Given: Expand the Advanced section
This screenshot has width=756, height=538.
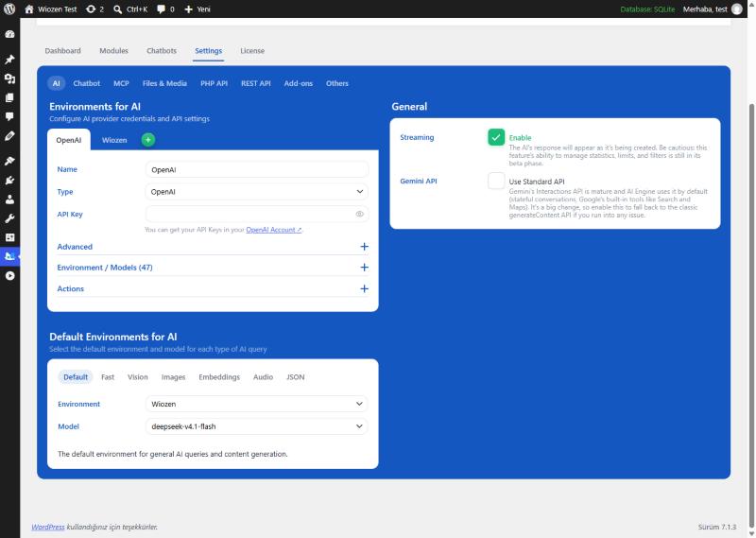Looking at the screenshot, I should 213,247.
